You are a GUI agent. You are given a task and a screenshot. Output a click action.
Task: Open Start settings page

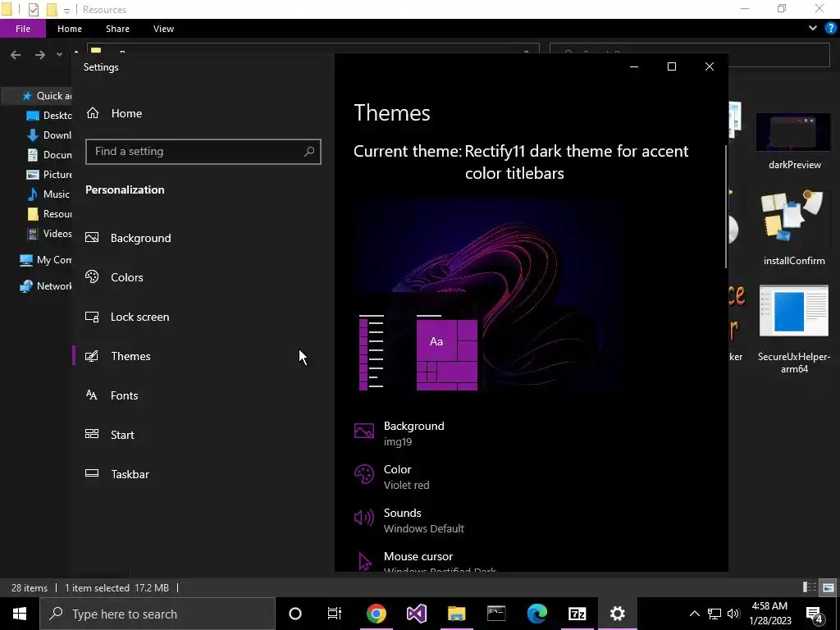tap(110, 435)
